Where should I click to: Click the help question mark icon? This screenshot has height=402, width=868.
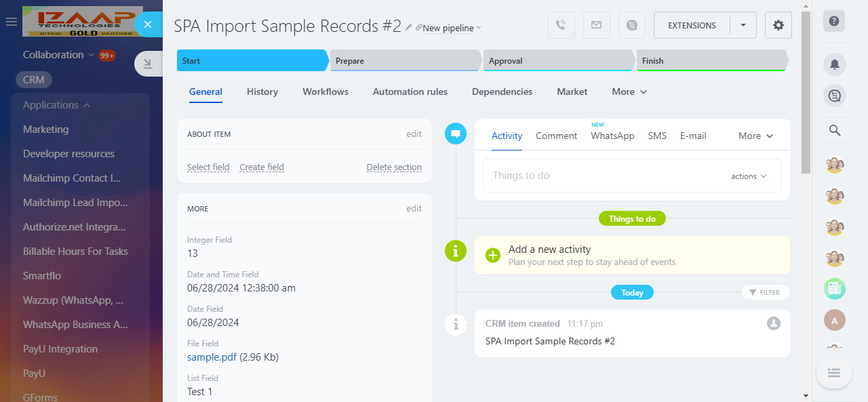[834, 21]
